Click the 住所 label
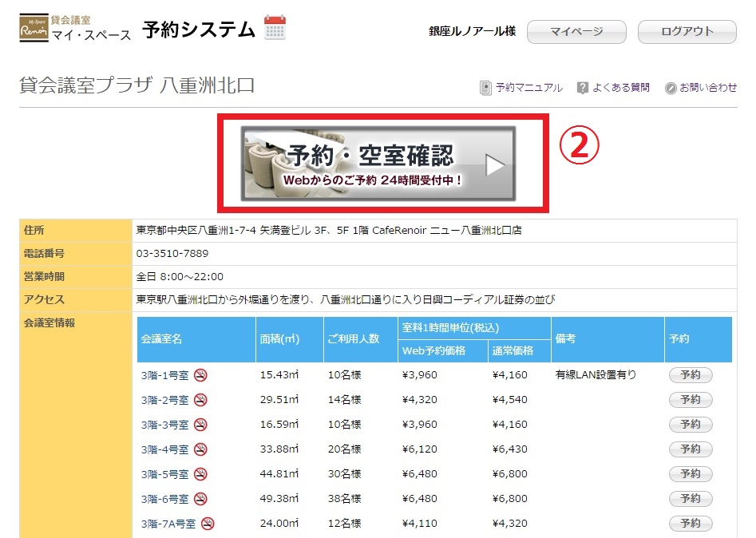The height and width of the screenshot is (538, 756). coord(34,231)
